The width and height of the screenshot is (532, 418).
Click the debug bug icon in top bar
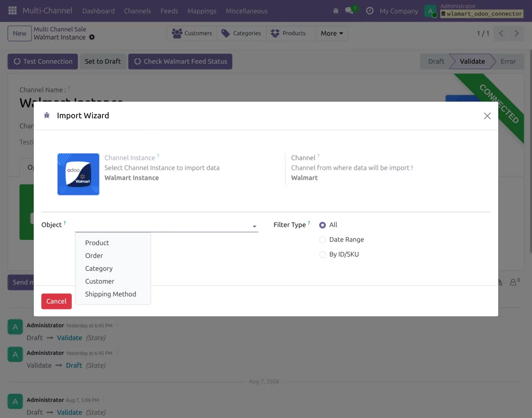tap(336, 11)
